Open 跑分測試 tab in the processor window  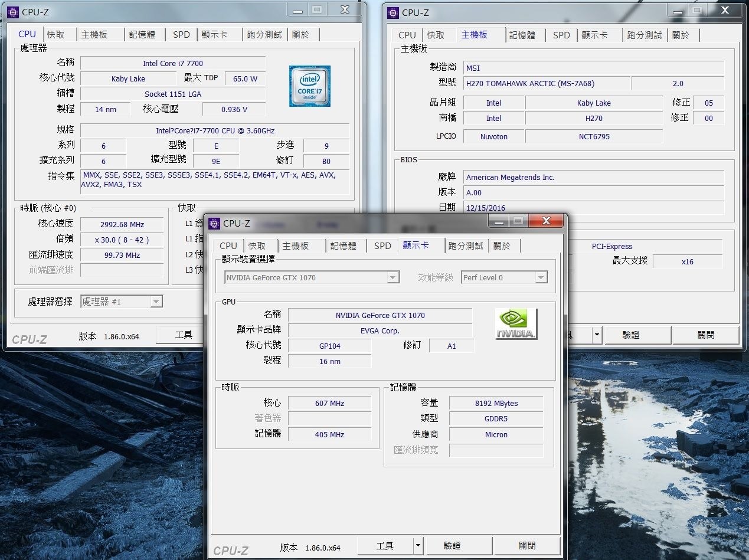tap(264, 35)
